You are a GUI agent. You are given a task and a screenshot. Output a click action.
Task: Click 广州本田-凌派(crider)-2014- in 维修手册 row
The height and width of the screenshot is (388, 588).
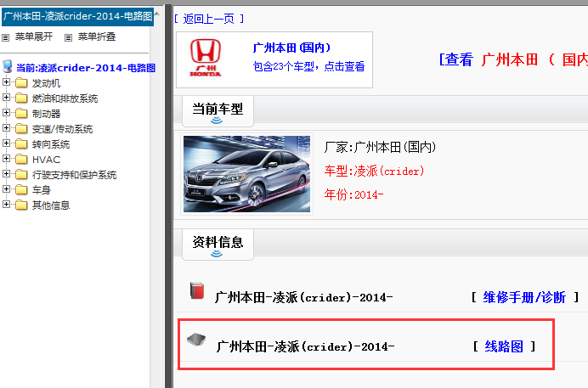pyautogui.click(x=303, y=298)
